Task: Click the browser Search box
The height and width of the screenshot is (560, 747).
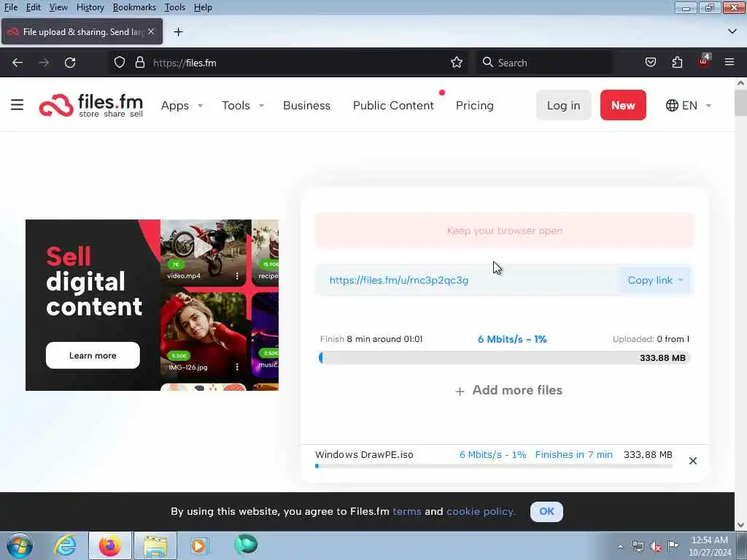Action: (x=544, y=63)
